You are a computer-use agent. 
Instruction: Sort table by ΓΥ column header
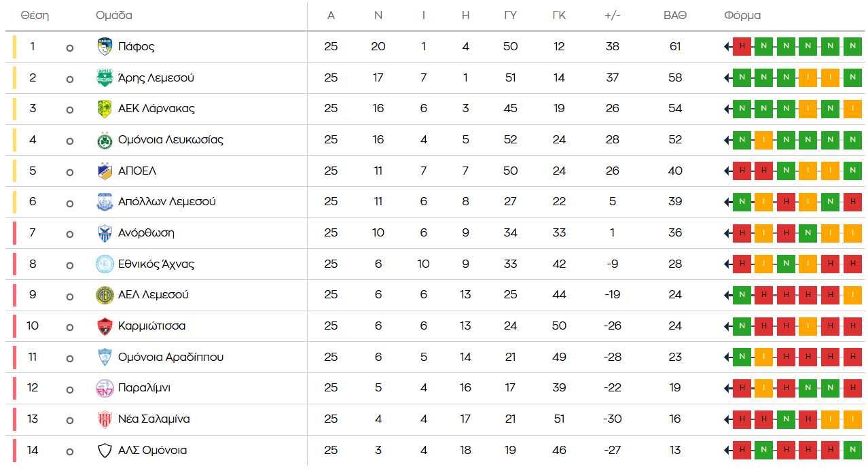coord(510,16)
